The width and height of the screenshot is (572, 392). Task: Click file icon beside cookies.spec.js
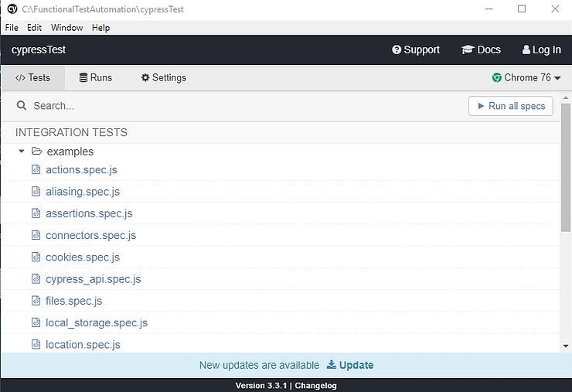point(36,257)
